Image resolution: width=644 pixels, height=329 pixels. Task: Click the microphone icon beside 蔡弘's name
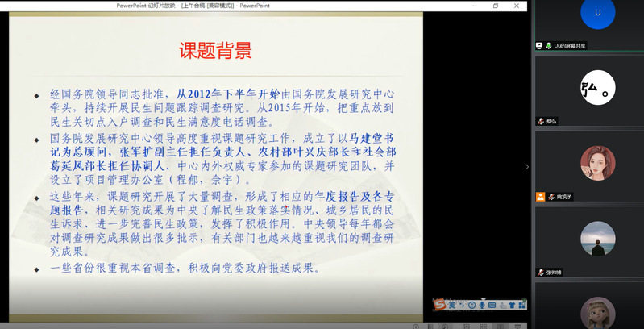tap(541, 121)
